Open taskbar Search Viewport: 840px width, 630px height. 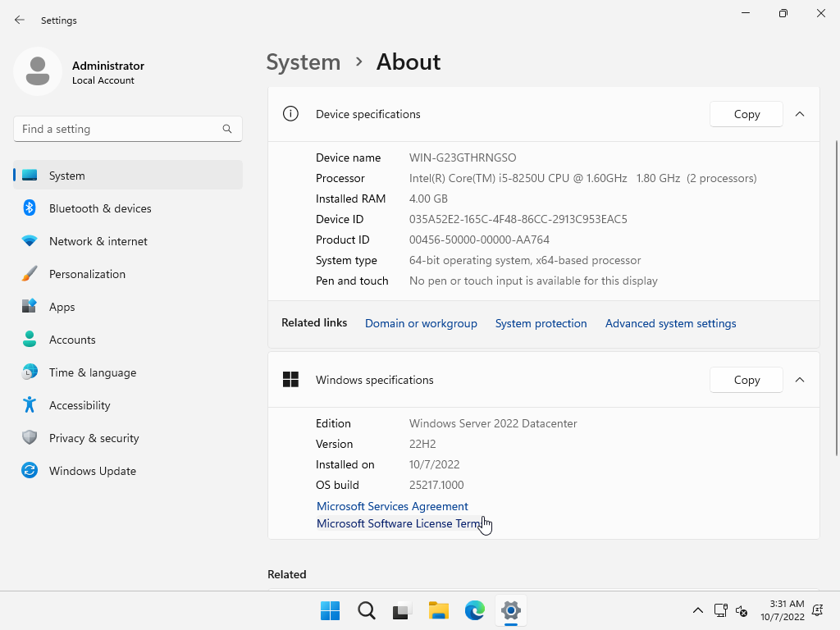coord(367,610)
